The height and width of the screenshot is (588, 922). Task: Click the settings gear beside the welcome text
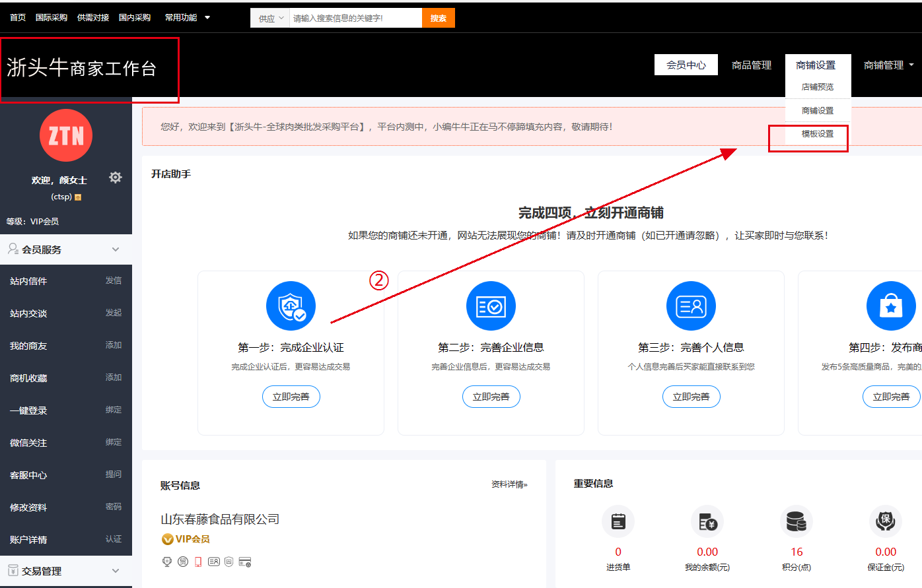(116, 178)
